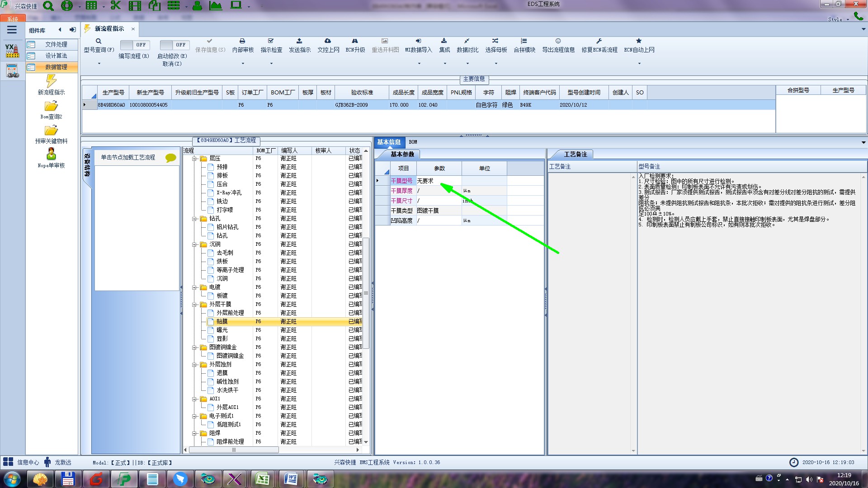Open the hamburger menu in left sidebar
Viewport: 868px width, 488px height.
[12, 30]
